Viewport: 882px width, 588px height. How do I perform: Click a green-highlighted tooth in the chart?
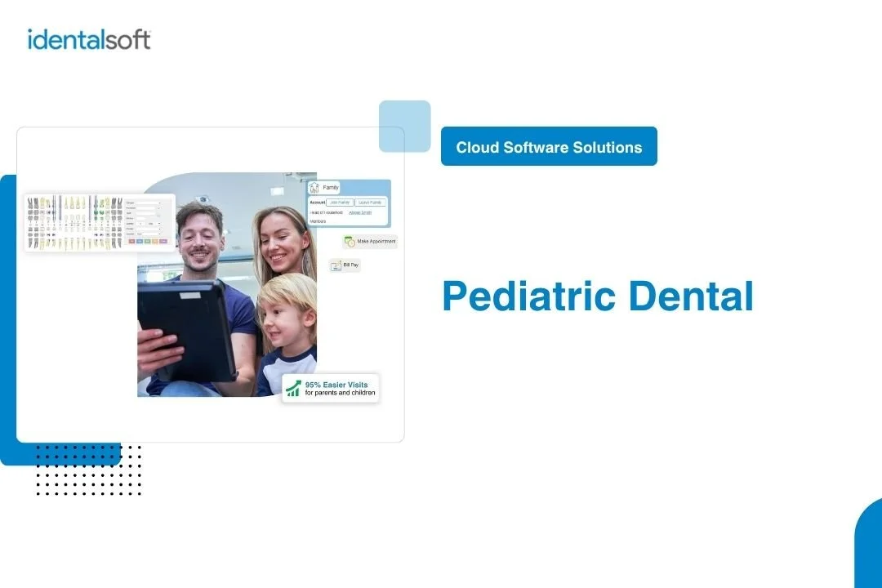96,212
